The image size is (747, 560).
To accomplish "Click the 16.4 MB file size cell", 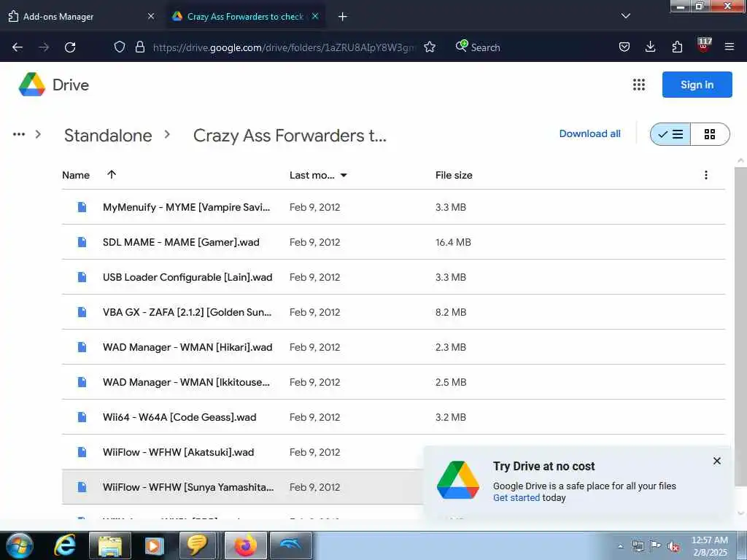I will (453, 242).
